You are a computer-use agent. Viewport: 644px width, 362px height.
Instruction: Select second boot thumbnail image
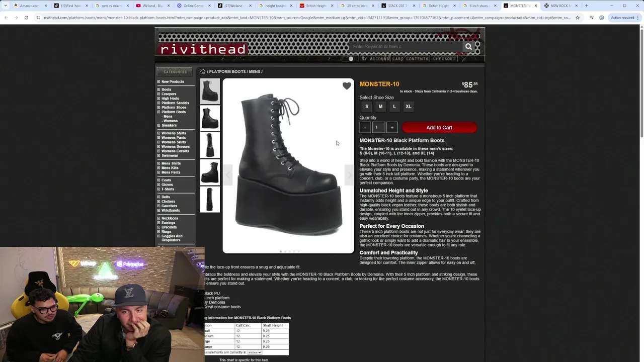[210, 118]
